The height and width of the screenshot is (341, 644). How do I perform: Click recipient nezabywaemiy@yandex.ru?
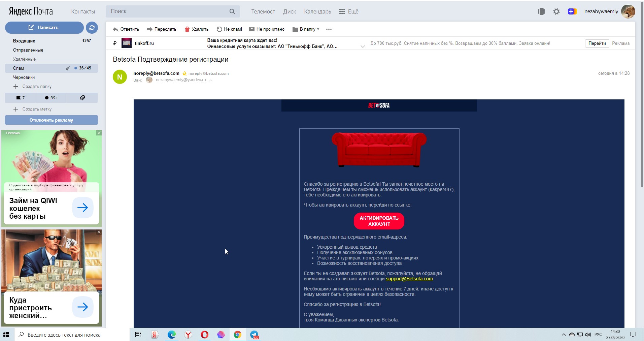181,80
